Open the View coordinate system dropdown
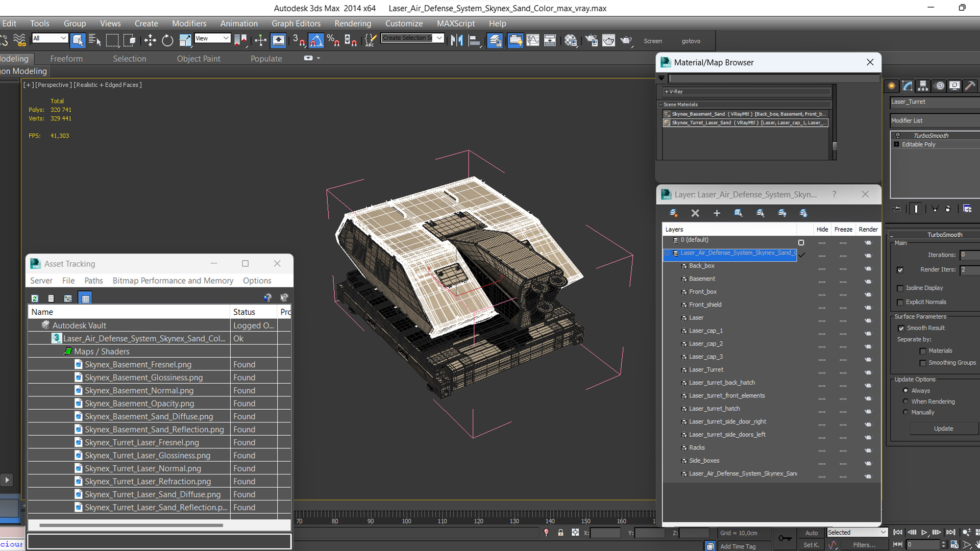The image size is (980, 551). (212, 38)
